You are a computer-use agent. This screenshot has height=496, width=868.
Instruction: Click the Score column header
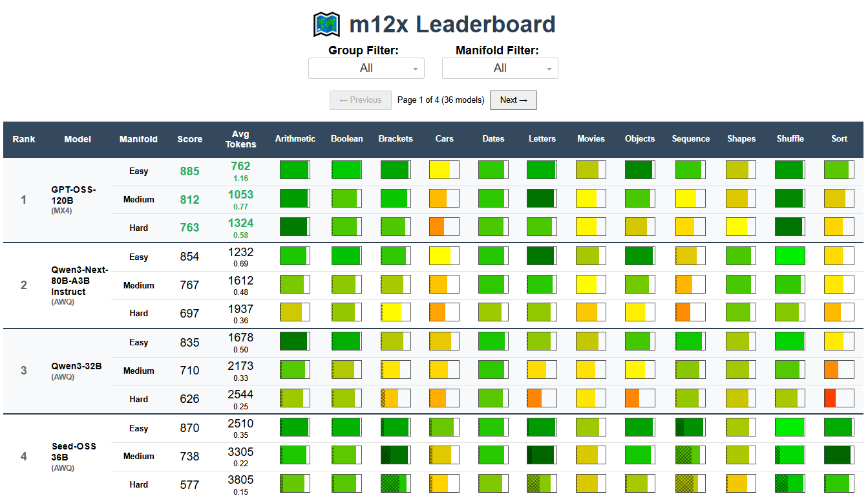point(189,139)
